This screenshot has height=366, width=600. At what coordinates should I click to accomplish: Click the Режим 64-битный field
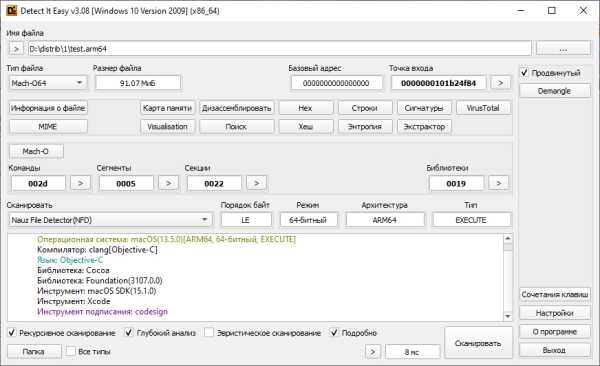click(x=308, y=220)
